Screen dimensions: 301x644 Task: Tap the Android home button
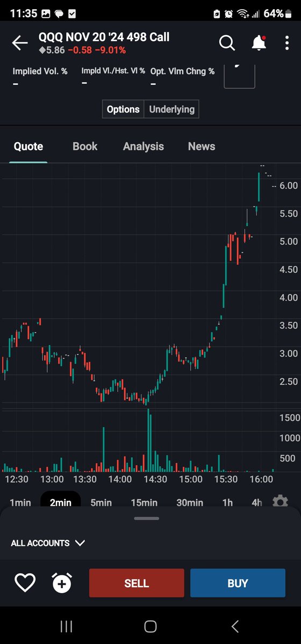[150, 626]
